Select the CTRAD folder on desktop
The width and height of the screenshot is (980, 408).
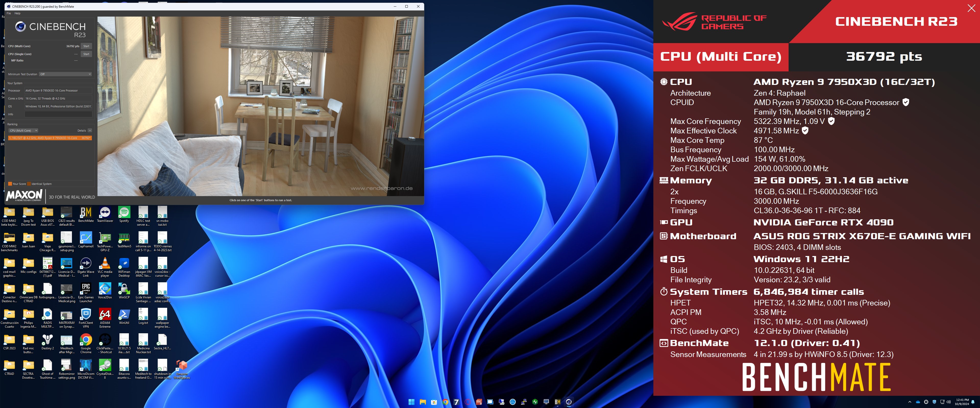(9, 368)
